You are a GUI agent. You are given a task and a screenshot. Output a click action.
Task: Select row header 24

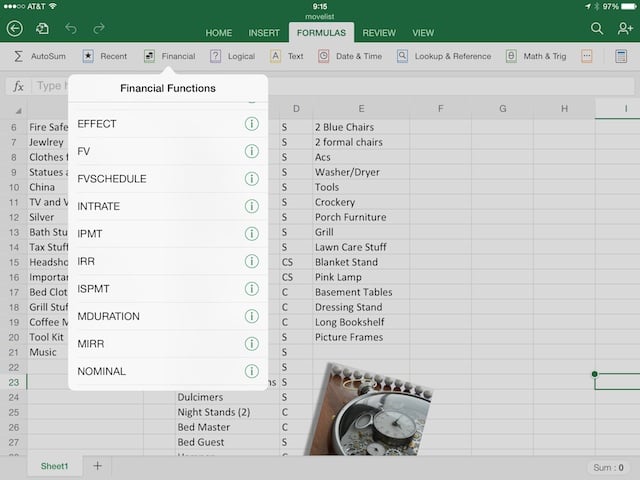coord(13,397)
